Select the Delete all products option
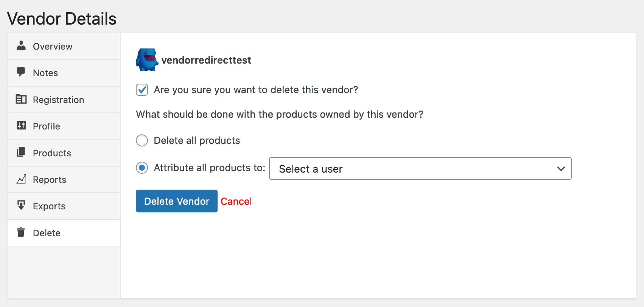Viewport: 644px width, 307px height. [142, 141]
